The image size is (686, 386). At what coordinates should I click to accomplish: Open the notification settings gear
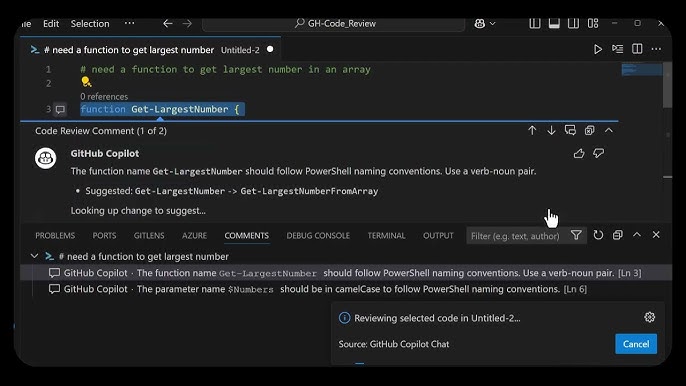tap(649, 317)
